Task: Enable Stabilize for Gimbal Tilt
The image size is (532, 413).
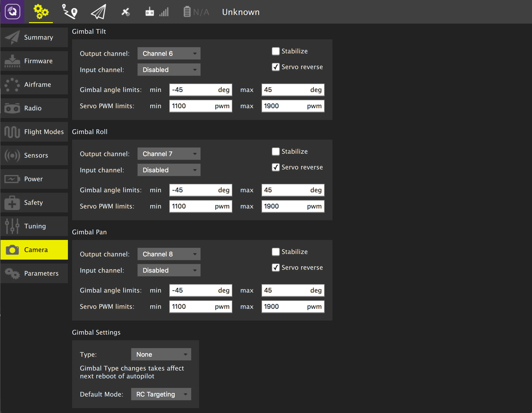Action: point(276,51)
